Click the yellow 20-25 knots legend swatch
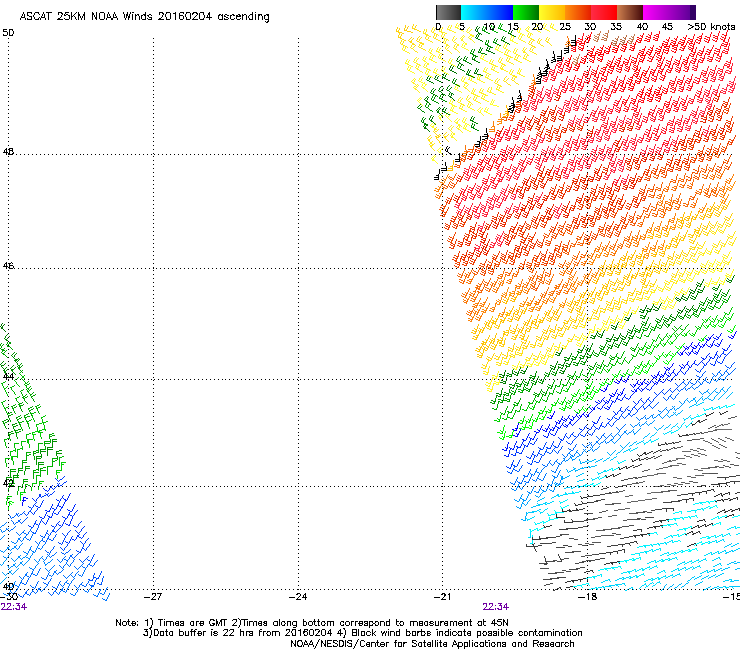Image resolution: width=740 pixels, height=650 pixels. coord(552,12)
